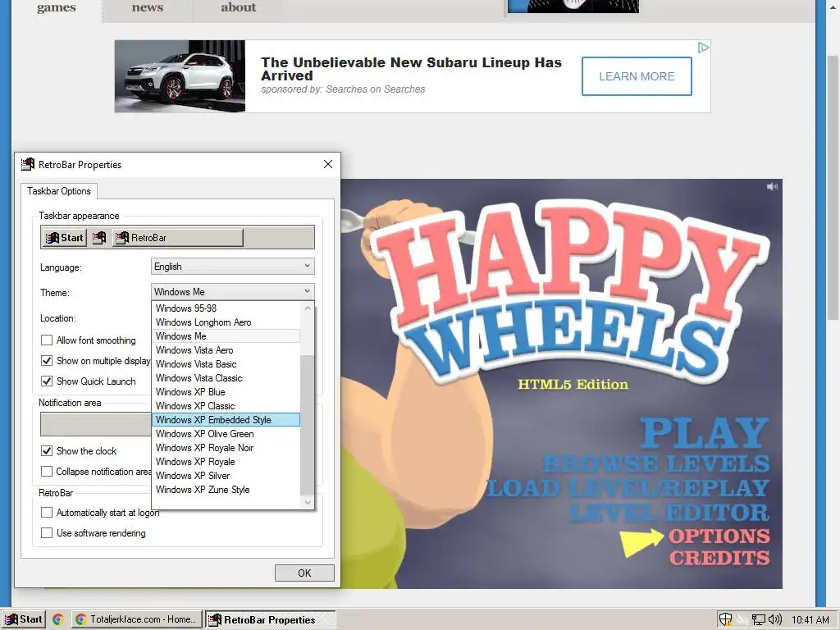Open the about tab on the website
The width and height of the screenshot is (840, 630).
click(x=239, y=8)
